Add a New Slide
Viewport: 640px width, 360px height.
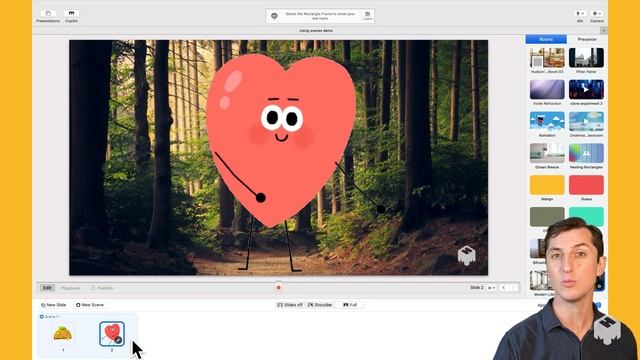coord(53,305)
